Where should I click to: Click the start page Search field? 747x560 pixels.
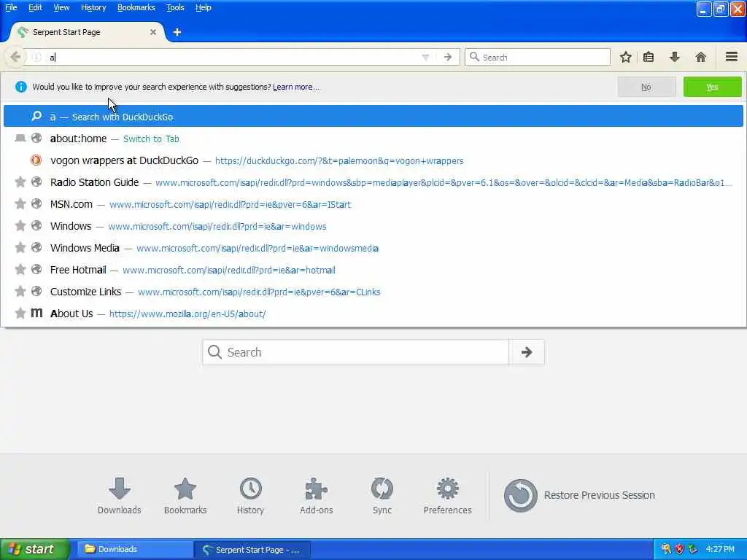click(356, 352)
